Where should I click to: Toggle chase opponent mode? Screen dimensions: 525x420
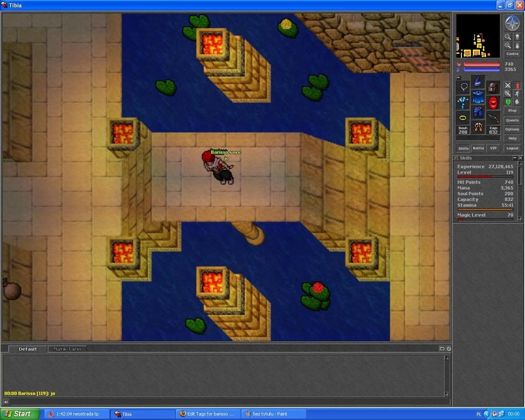tap(517, 93)
